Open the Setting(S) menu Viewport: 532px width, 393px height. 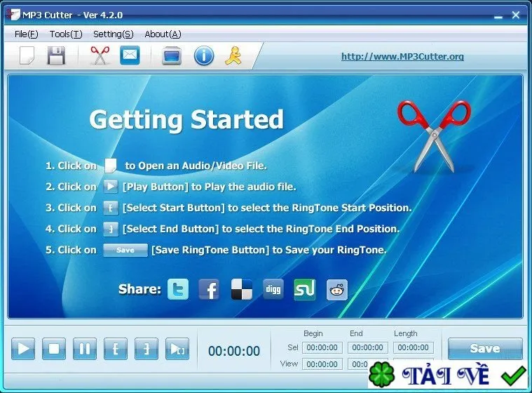point(114,34)
